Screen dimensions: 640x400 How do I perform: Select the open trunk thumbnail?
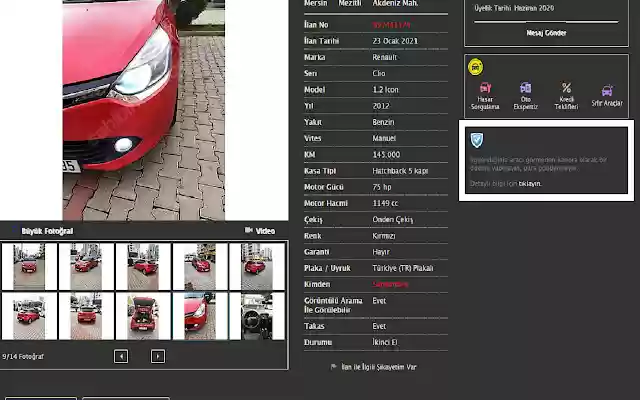click(x=143, y=316)
